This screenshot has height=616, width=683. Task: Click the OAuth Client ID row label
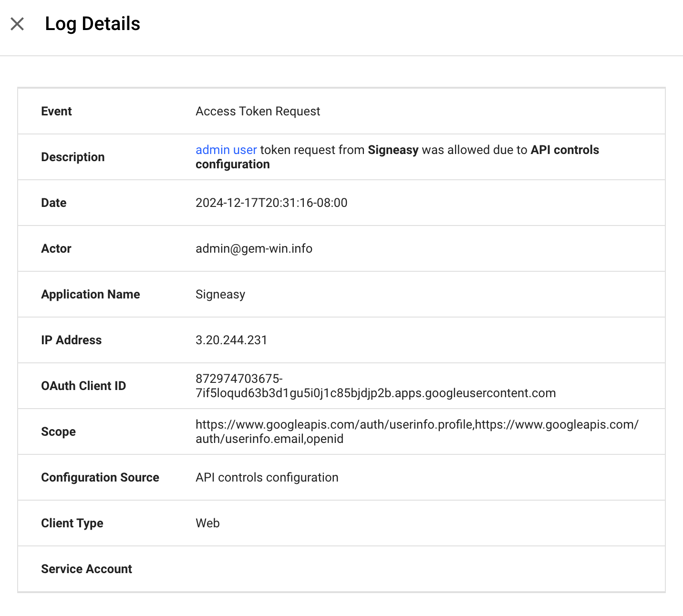click(83, 386)
